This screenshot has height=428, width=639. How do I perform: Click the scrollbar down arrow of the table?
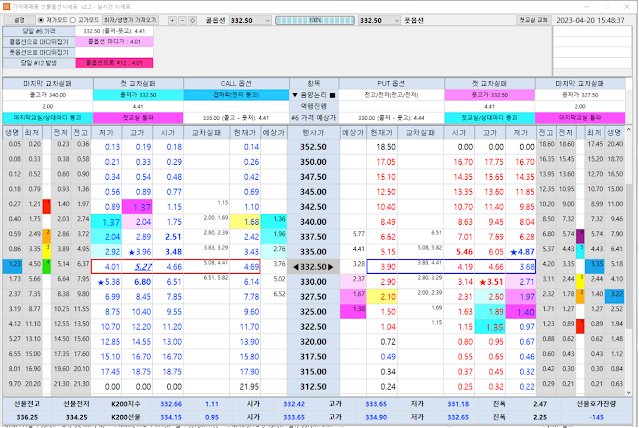(628, 393)
